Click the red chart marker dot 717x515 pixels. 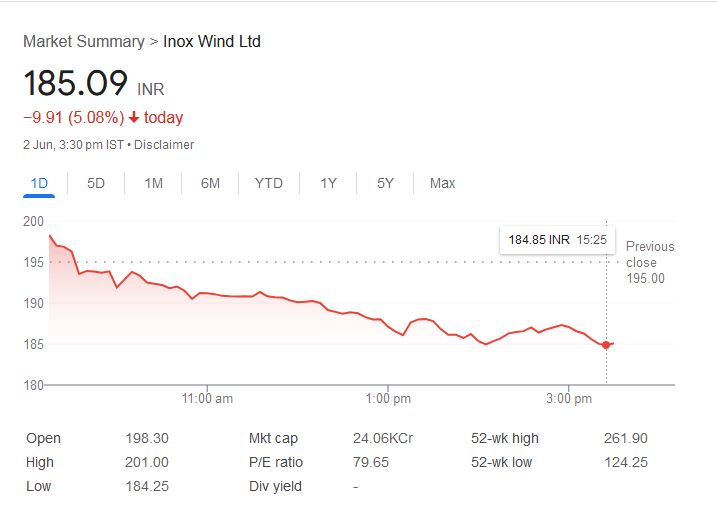pyautogui.click(x=606, y=345)
